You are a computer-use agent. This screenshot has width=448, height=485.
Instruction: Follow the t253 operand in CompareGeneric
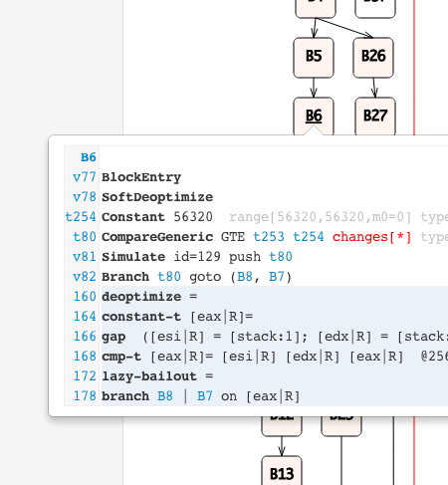tap(269, 237)
